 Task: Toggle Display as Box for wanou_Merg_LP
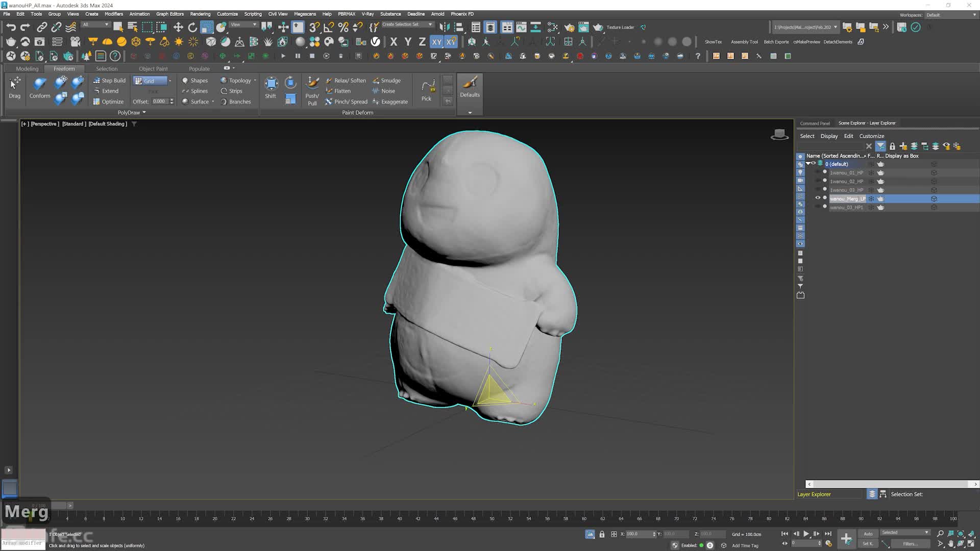coord(934,198)
